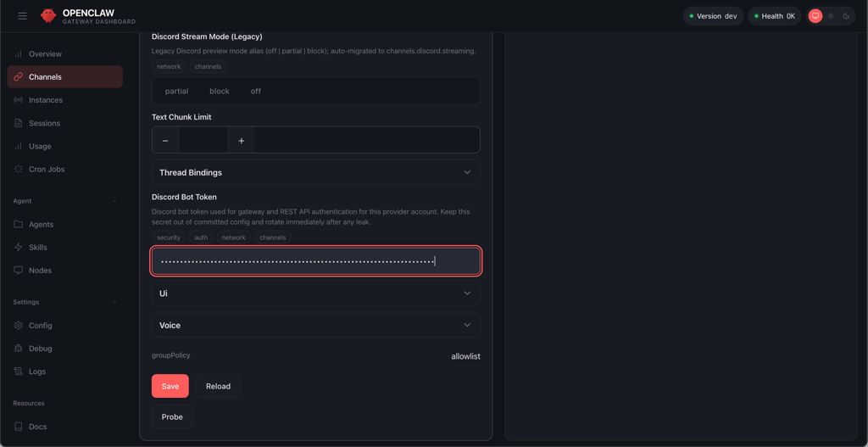Select Channels in the sidebar

tap(64, 77)
